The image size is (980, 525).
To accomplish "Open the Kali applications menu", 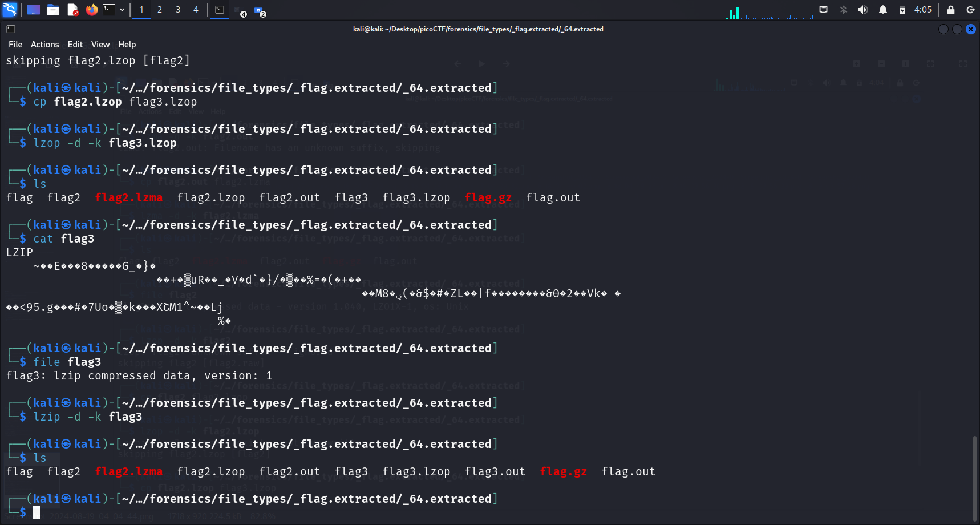I will point(10,10).
